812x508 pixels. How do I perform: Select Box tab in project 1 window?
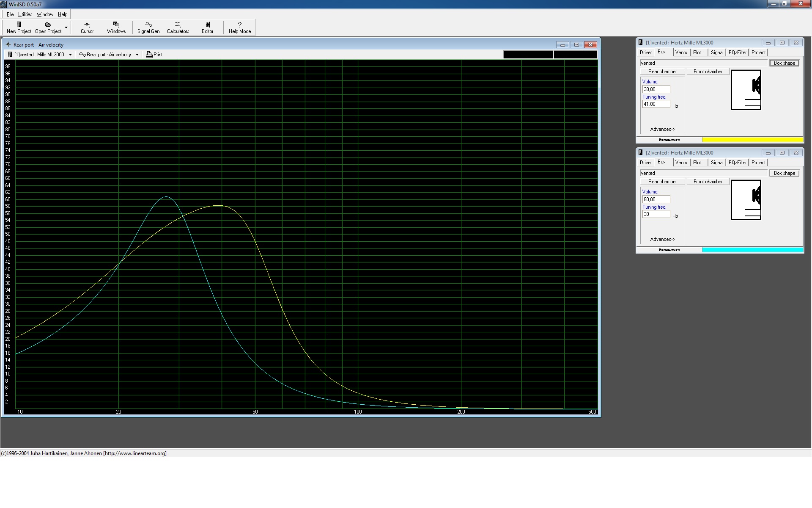661,52
